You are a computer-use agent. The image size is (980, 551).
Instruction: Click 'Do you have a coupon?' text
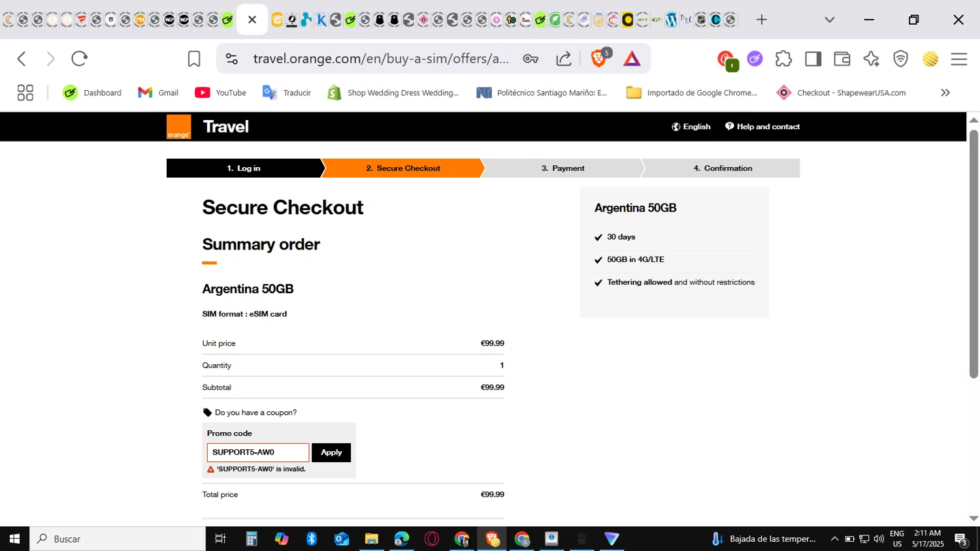[x=255, y=413]
